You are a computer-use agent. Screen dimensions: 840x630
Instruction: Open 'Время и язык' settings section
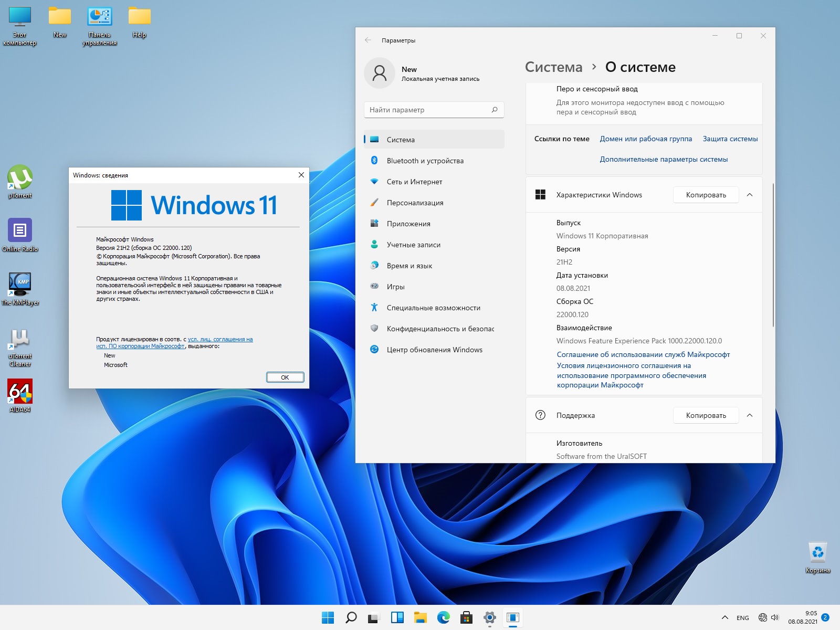point(434,266)
